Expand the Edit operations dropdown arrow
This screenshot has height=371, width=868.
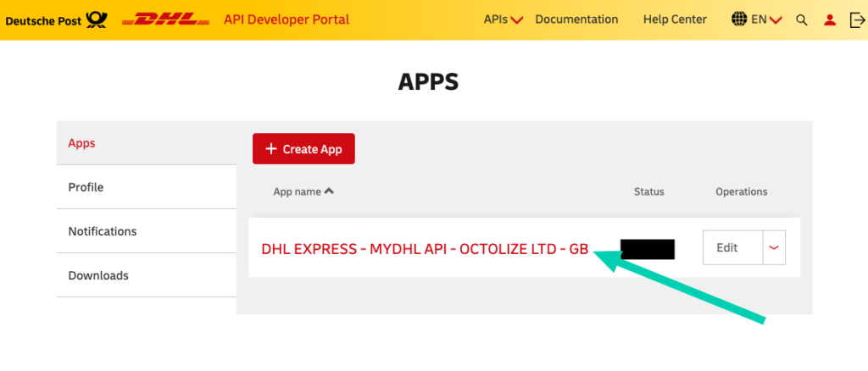pyautogui.click(x=775, y=247)
